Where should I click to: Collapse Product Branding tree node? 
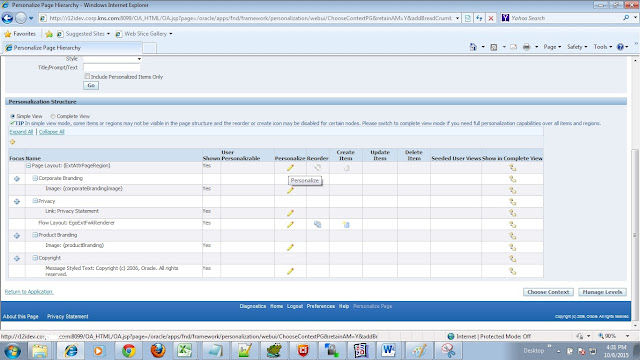(x=35, y=235)
